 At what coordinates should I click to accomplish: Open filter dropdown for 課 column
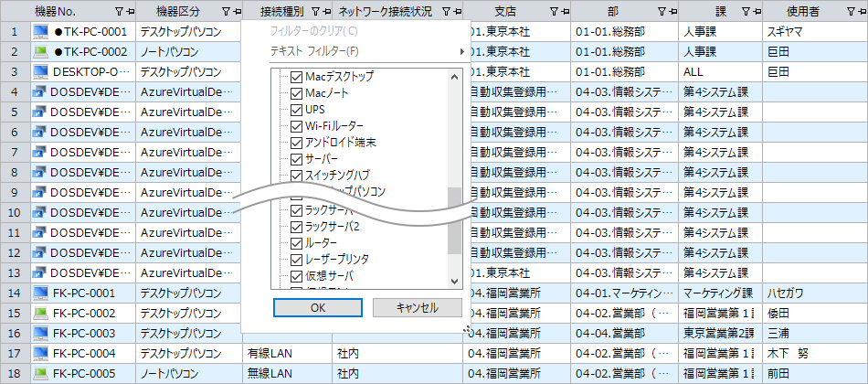746,11
